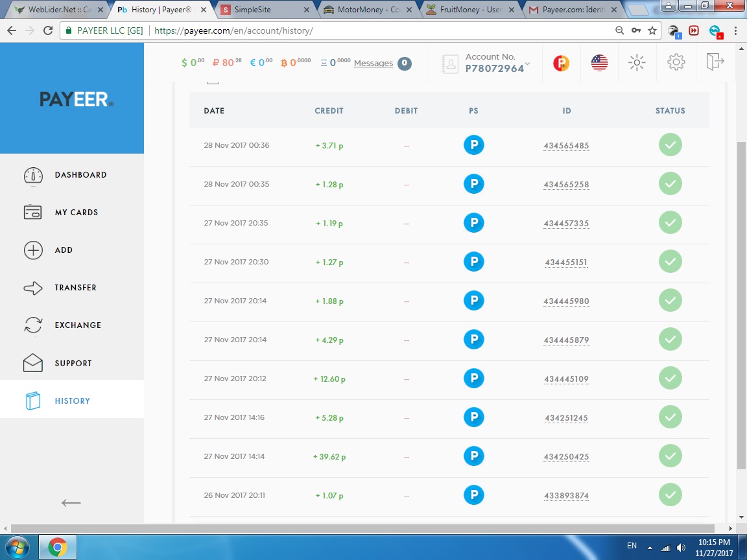Screen dimensions: 747x560
Task: Click the saved password key icon
Action: [636, 30]
